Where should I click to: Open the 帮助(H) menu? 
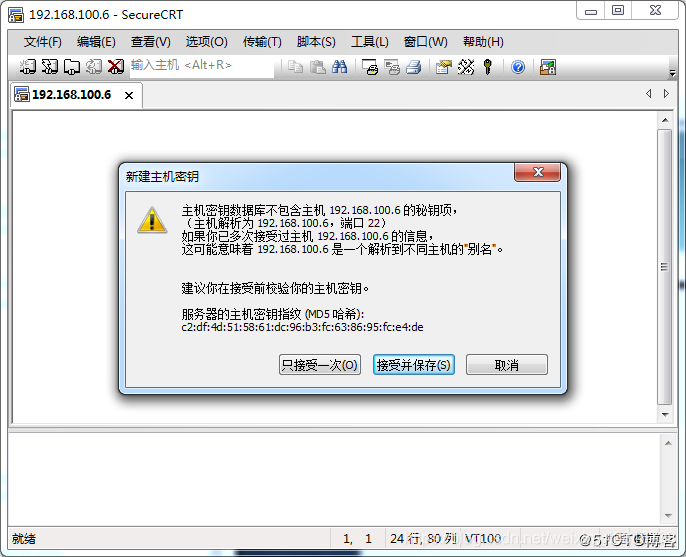pos(483,42)
